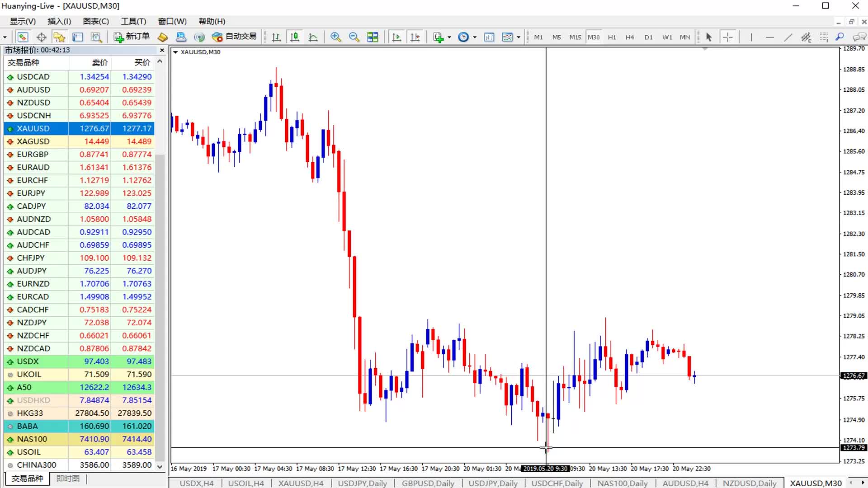868x488 pixels.
Task: Open the Terminal panel icon
Action: 78,37
